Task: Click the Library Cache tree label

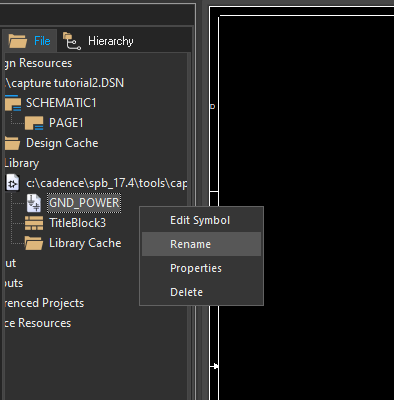Action: pos(85,243)
